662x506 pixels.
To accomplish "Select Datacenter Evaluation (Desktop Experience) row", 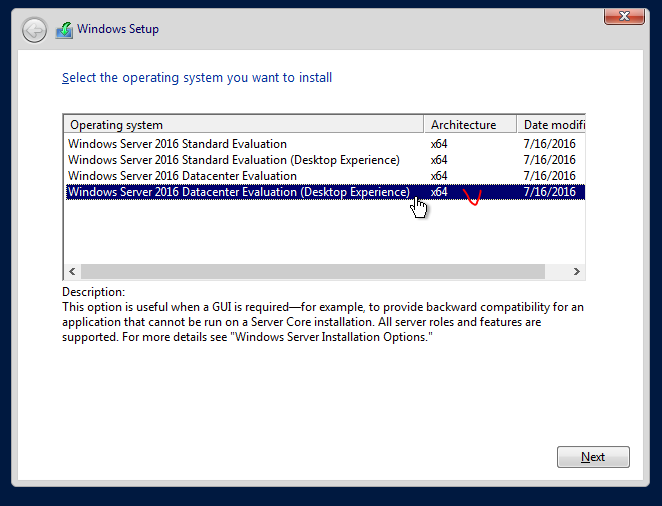I will click(x=325, y=192).
